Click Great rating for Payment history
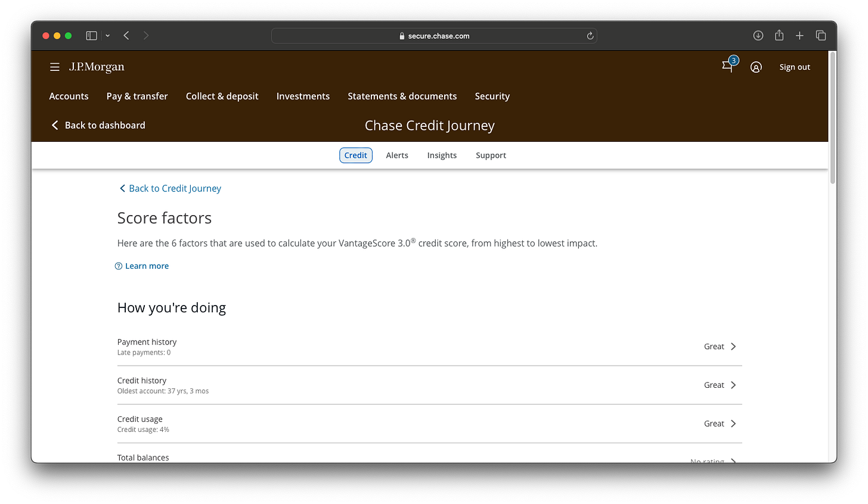 point(714,347)
